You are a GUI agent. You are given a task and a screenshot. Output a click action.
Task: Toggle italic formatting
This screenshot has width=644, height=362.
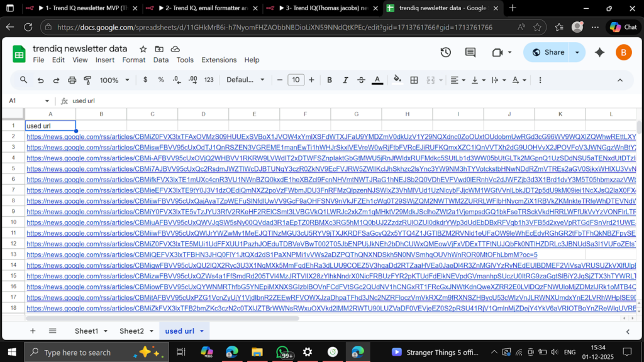coord(345,80)
